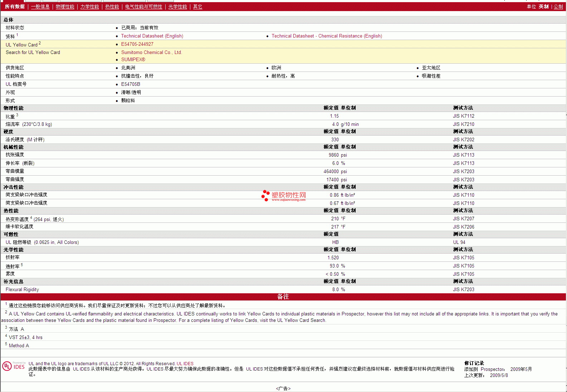Click the 供货地区 entry 亚太地区
567x392 pixels.
coord(431,68)
